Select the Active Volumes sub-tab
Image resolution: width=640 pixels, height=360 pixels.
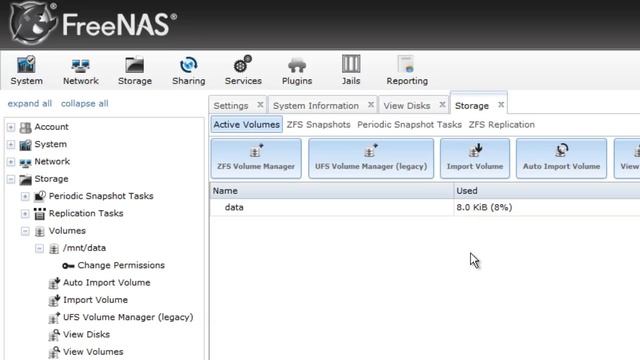coord(247,124)
